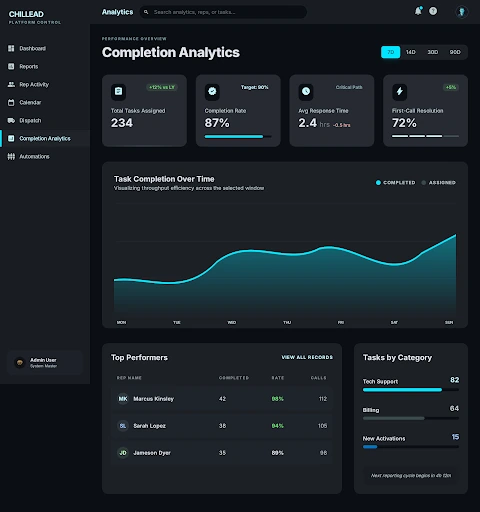Click the Total Tasks clipboard icon
The height and width of the screenshot is (512, 480).
pyautogui.click(x=118, y=91)
